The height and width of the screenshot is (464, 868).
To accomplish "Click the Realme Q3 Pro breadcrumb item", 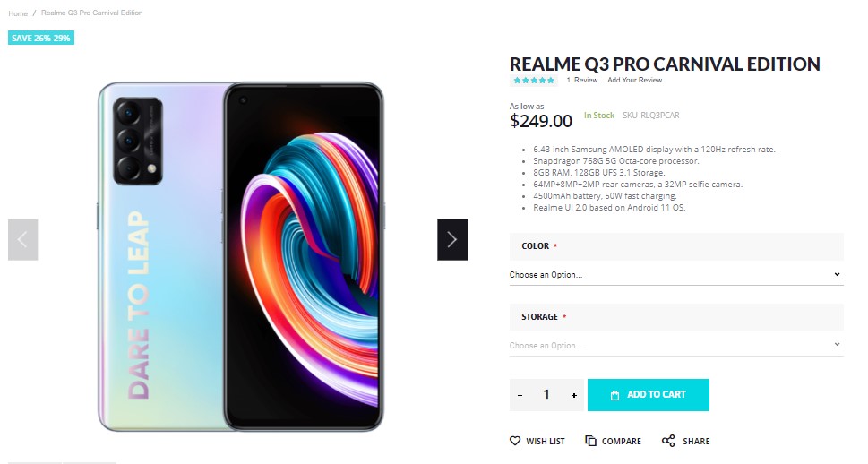I will (91, 13).
